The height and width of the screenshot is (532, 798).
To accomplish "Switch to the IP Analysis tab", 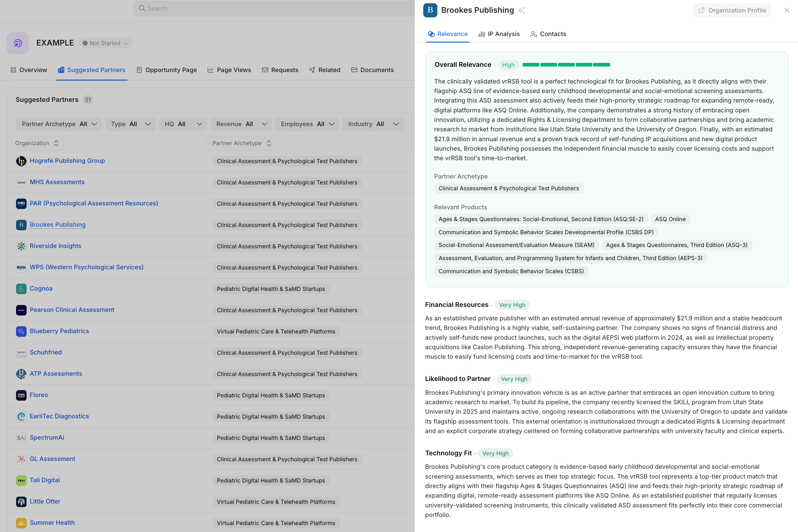I will pyautogui.click(x=499, y=34).
